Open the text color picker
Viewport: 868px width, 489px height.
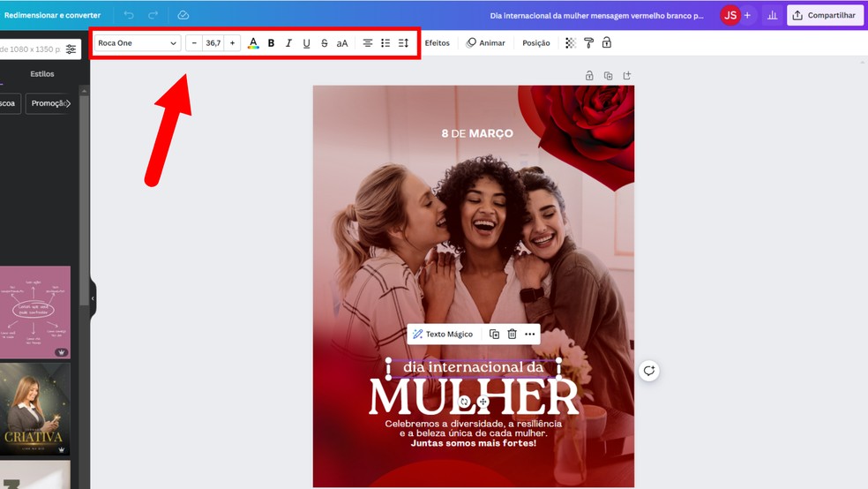(253, 43)
